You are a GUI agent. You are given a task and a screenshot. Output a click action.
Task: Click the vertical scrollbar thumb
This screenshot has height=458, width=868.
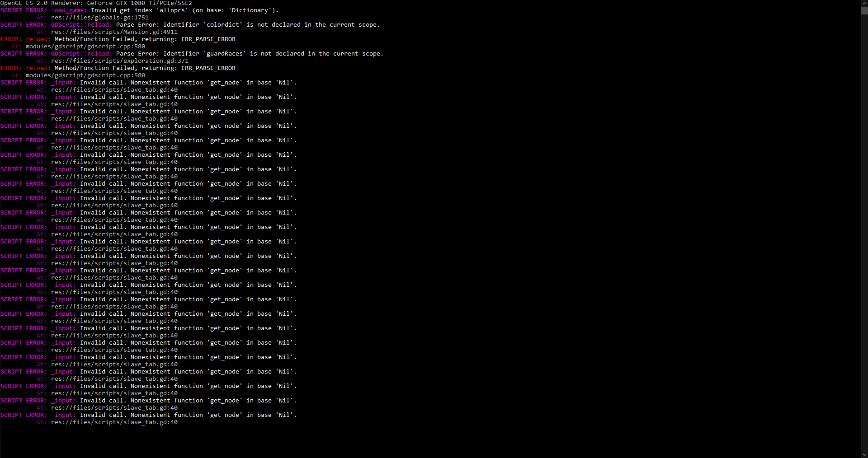pyautogui.click(x=864, y=11)
